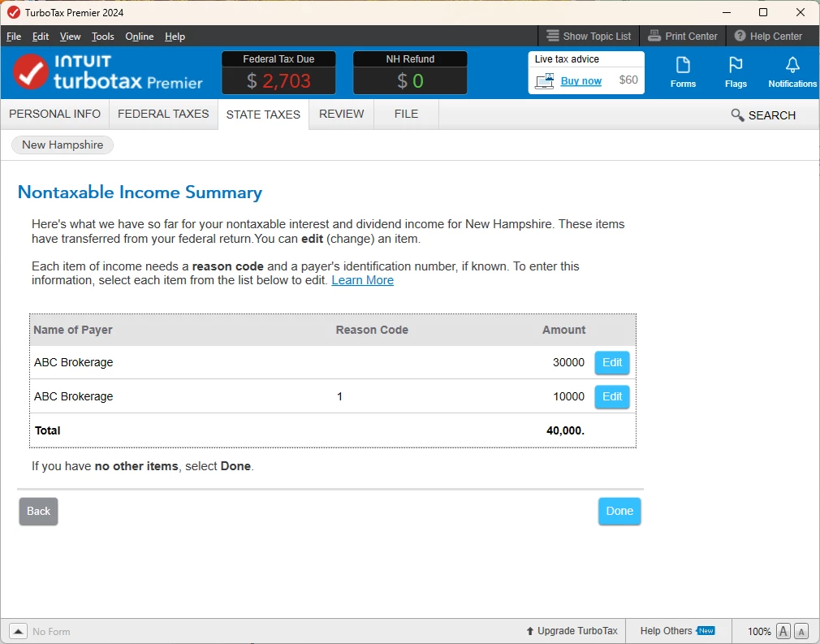Edit the 30000 ABC Brokerage item
The height and width of the screenshot is (644, 820).
coord(612,362)
